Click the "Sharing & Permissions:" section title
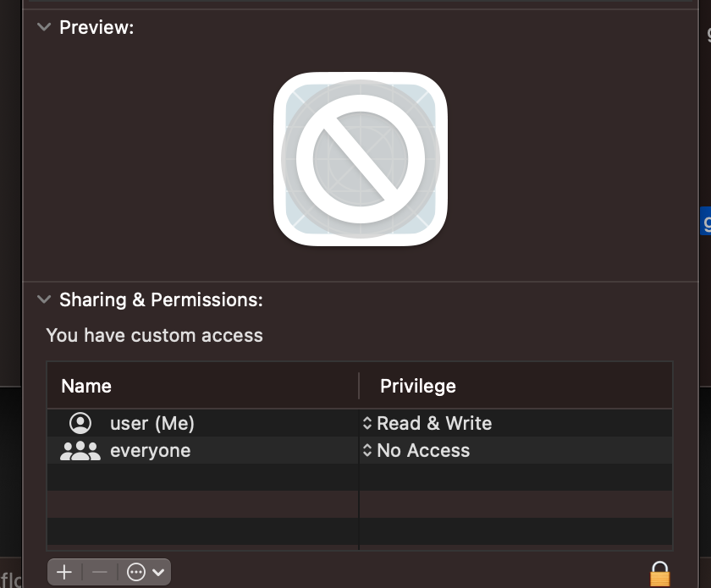The width and height of the screenshot is (711, 588). click(x=161, y=299)
